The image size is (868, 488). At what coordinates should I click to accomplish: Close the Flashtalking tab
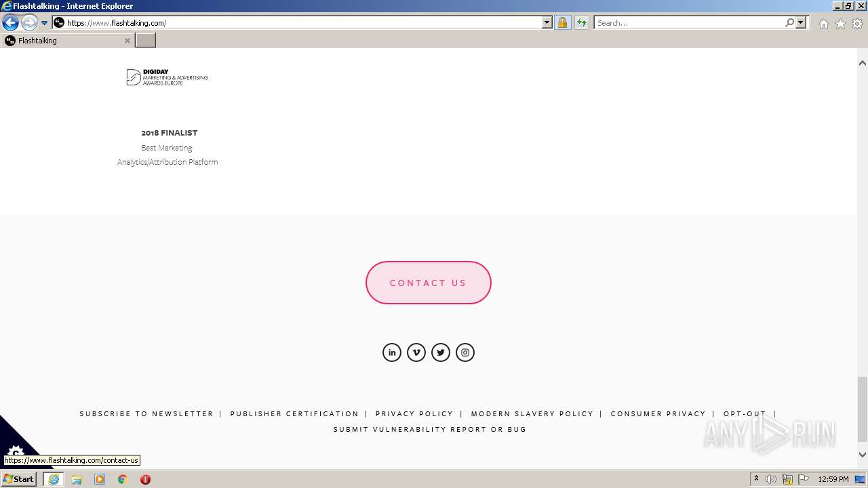click(127, 41)
